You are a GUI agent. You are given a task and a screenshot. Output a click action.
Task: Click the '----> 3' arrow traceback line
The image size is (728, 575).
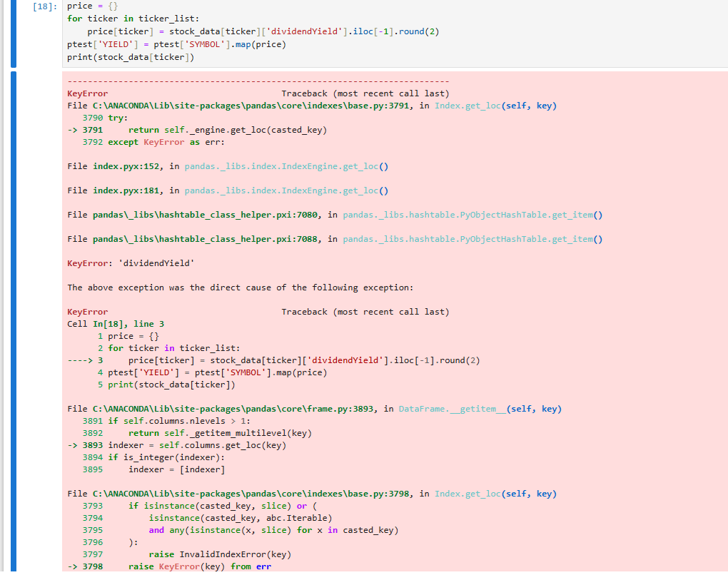(x=273, y=360)
